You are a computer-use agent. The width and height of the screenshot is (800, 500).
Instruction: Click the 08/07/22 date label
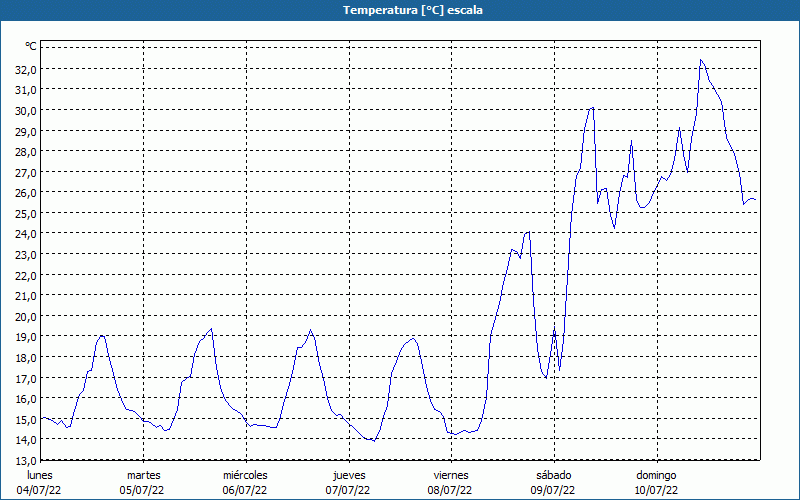(450, 490)
